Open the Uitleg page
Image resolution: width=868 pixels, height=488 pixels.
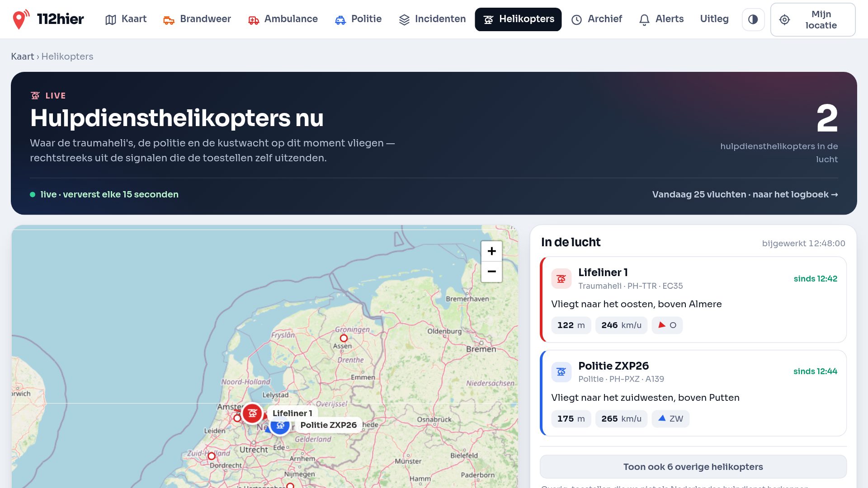click(714, 19)
